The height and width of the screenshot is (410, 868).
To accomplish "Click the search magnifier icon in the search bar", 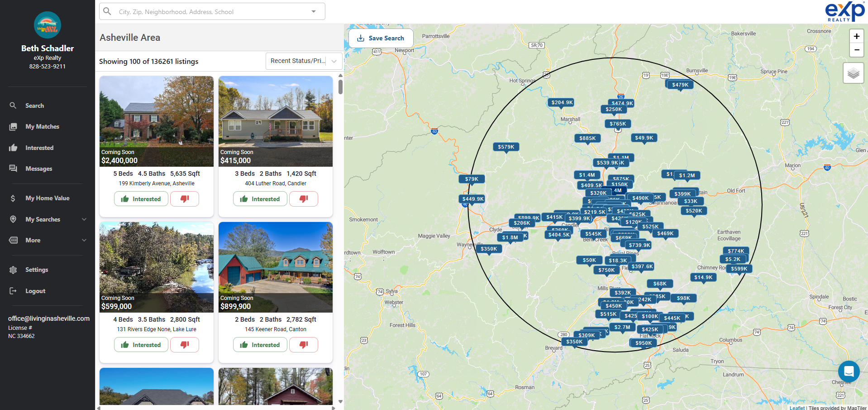I will pos(107,11).
